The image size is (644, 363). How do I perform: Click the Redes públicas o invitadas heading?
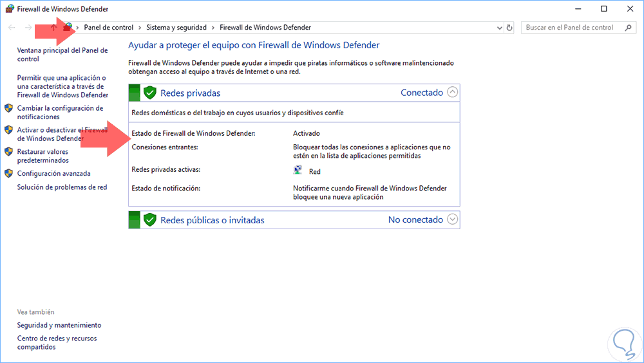click(x=213, y=221)
